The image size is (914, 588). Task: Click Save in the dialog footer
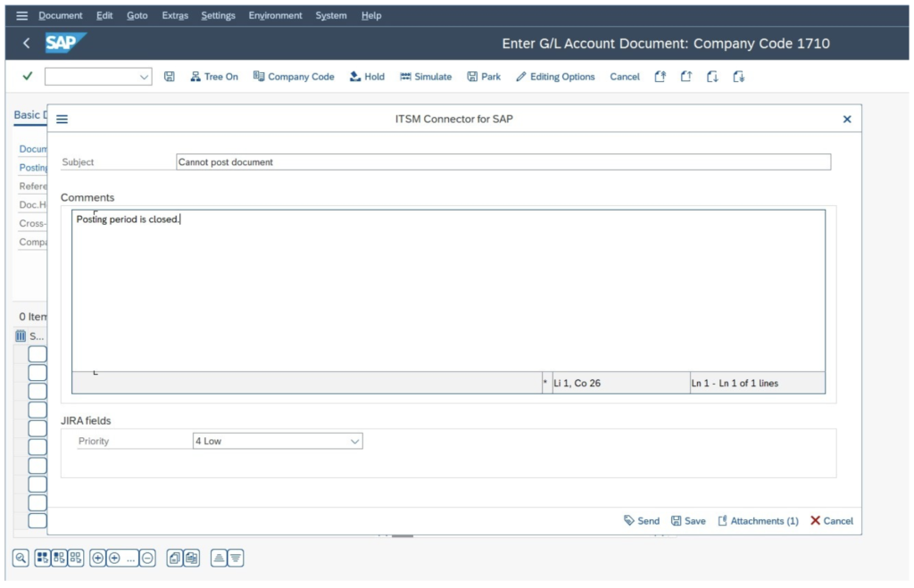[x=688, y=520]
